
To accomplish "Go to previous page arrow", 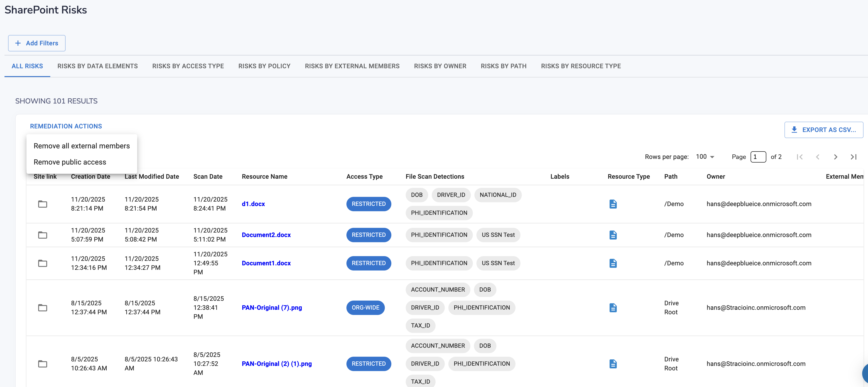I will (x=817, y=157).
